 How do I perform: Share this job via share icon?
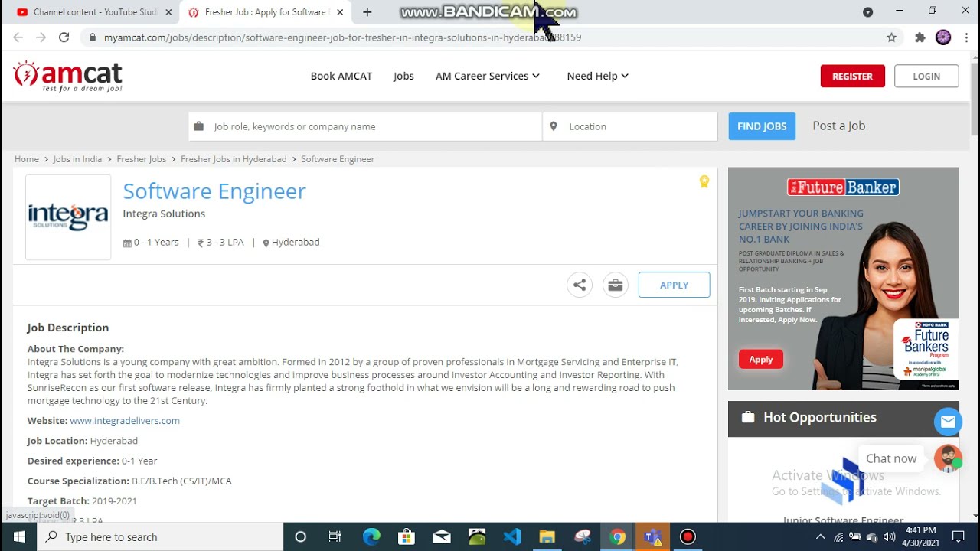580,285
